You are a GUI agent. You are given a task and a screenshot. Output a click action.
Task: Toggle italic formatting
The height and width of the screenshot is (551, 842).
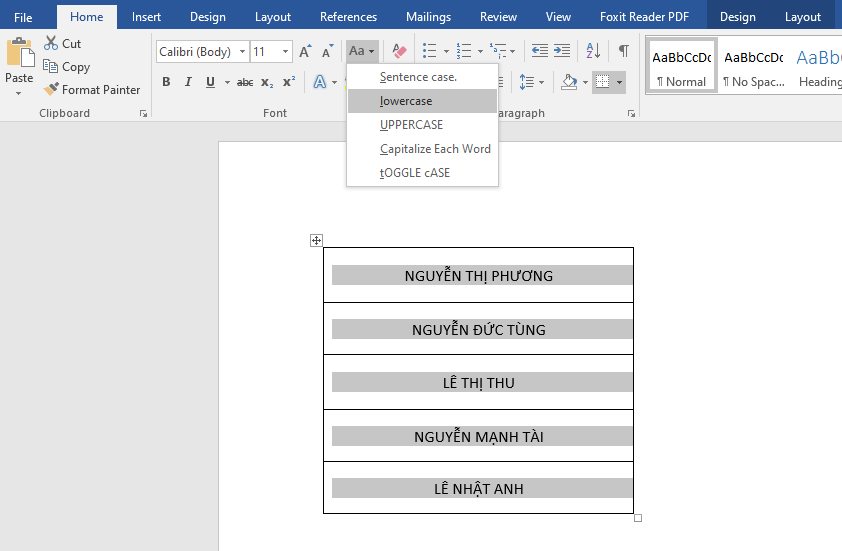(188, 82)
